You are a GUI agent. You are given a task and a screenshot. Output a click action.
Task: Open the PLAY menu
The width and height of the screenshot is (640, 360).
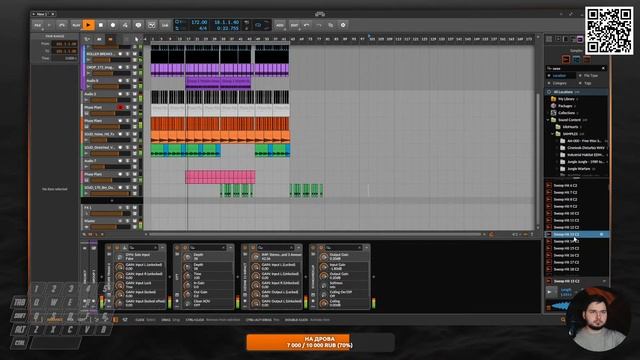click(76, 25)
